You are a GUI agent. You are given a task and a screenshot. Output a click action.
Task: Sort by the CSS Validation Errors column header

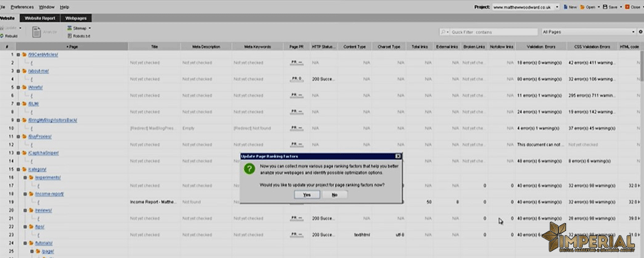click(592, 46)
